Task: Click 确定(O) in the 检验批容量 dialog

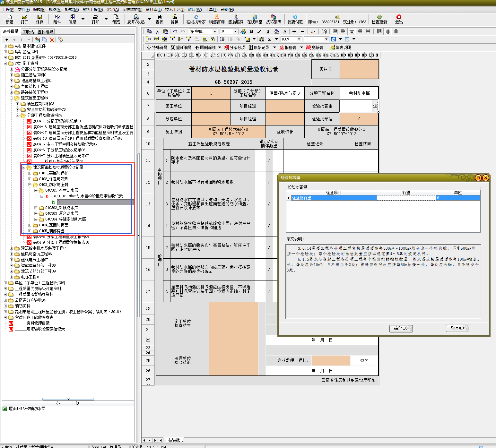Action: pos(401,328)
